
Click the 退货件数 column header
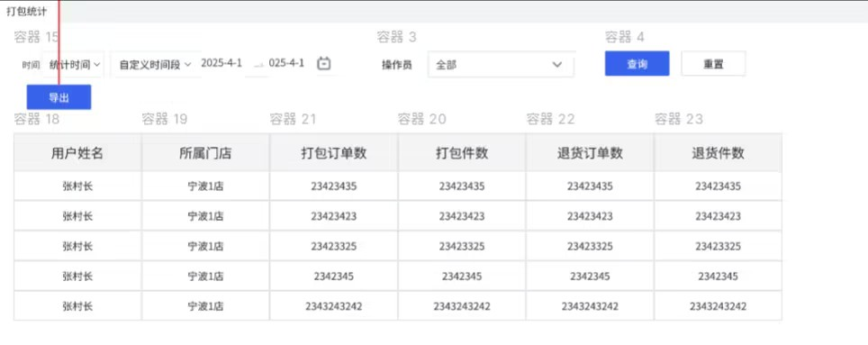tap(718, 153)
